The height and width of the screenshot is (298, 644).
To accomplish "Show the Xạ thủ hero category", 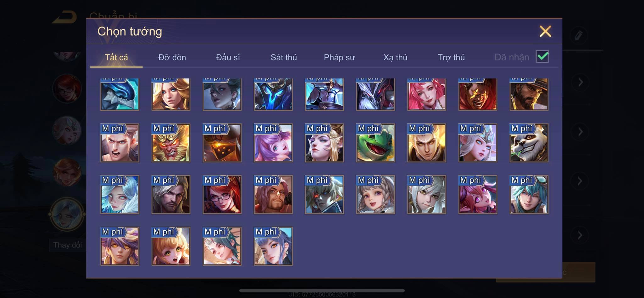I will [395, 57].
